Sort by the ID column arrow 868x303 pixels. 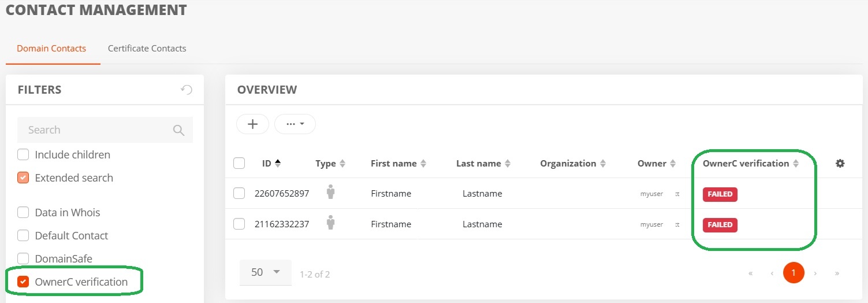(x=278, y=164)
